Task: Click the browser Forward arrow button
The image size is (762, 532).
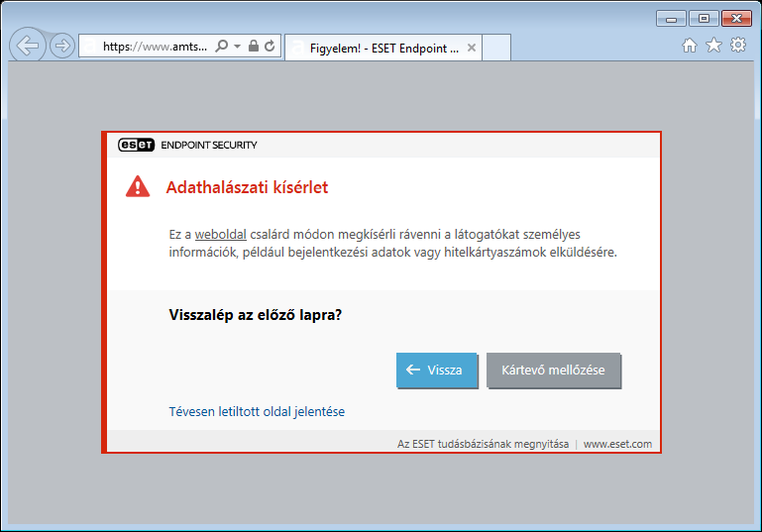Action: pos(62,46)
